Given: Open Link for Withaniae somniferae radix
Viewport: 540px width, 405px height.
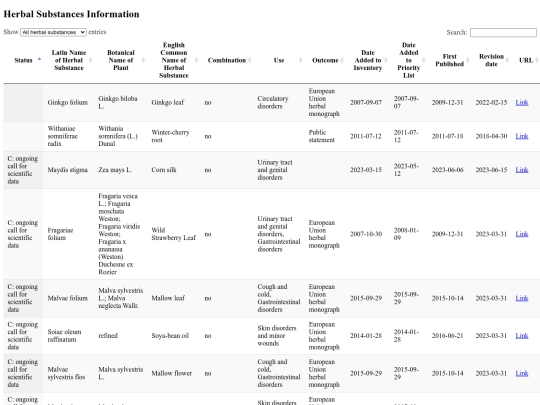Looking at the screenshot, I should tap(522, 136).
